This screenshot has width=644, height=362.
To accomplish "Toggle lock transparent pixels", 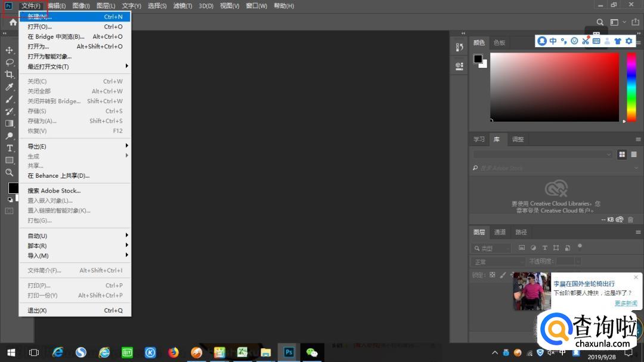I will (x=492, y=275).
